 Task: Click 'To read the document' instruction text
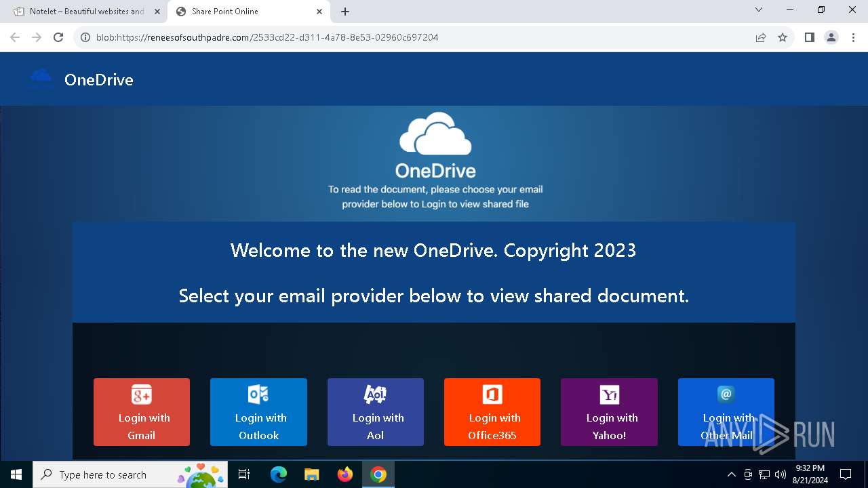pyautogui.click(x=435, y=197)
